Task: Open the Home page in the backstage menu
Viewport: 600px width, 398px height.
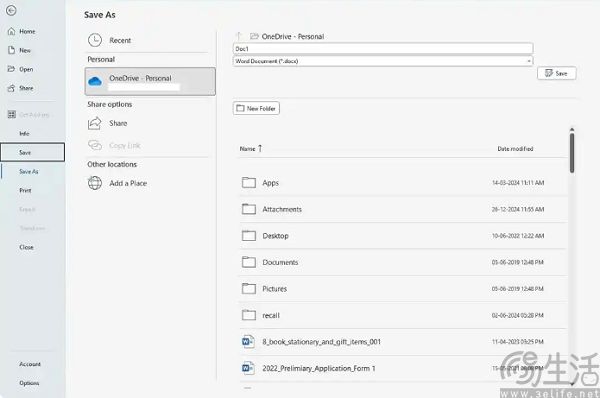Action: coord(21,31)
